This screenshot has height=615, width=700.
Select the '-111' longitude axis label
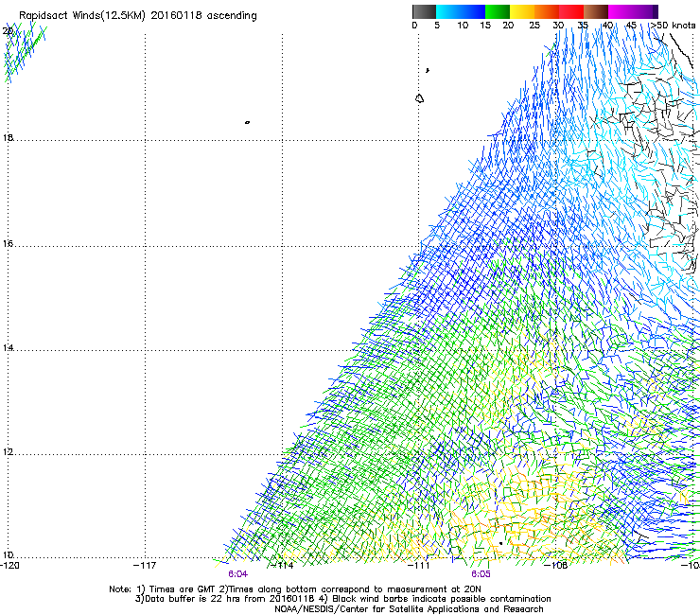click(419, 566)
